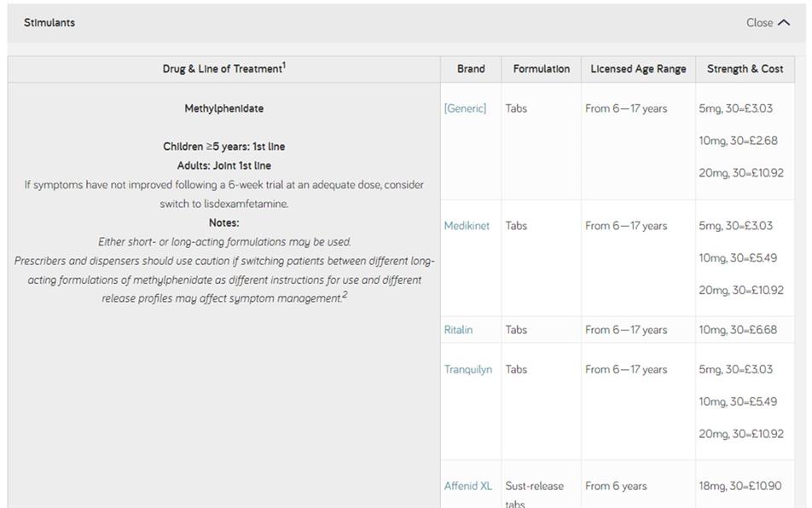Open the [Generic] methylphenidate brand link

[466, 107]
